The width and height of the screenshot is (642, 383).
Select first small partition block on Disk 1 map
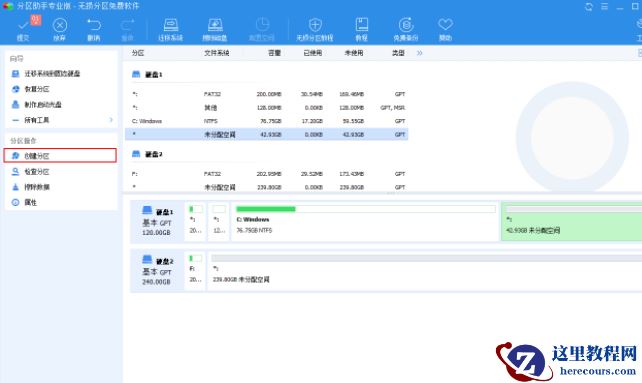point(195,222)
